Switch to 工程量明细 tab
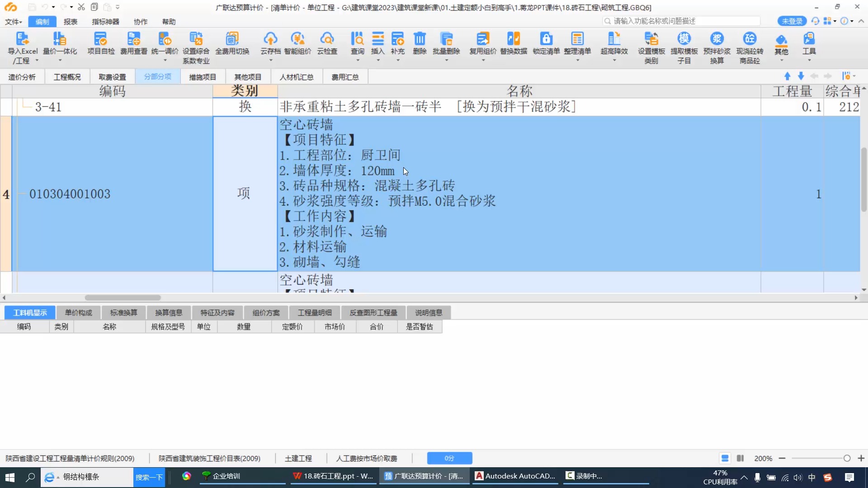 pos(315,312)
